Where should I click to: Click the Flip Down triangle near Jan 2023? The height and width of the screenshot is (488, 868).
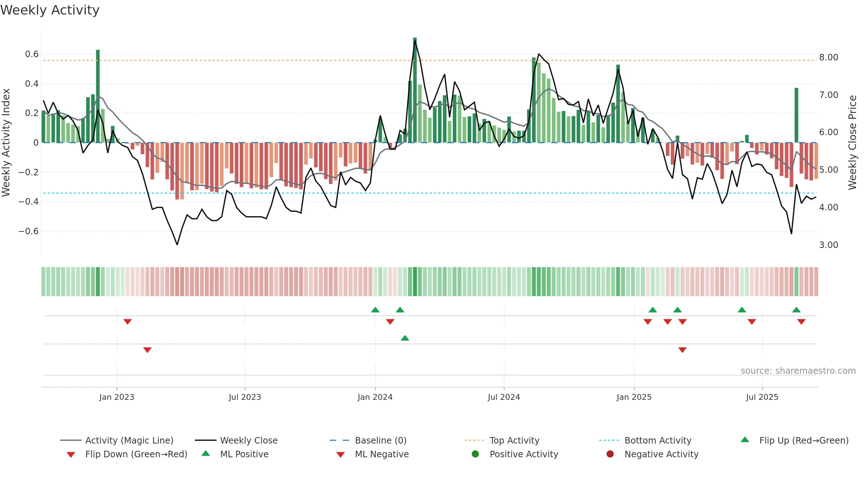click(127, 321)
